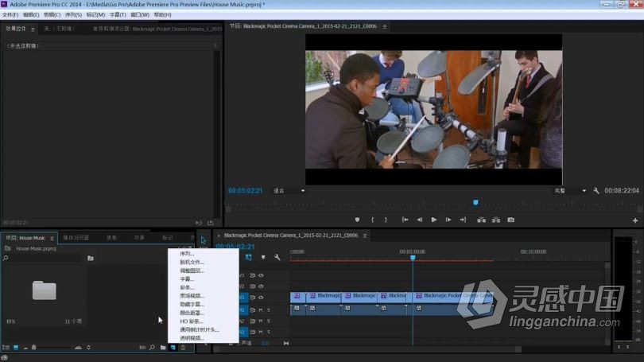The width and height of the screenshot is (644, 362).
Task: Open the zoom level fit dropdown
Action: (x=289, y=191)
